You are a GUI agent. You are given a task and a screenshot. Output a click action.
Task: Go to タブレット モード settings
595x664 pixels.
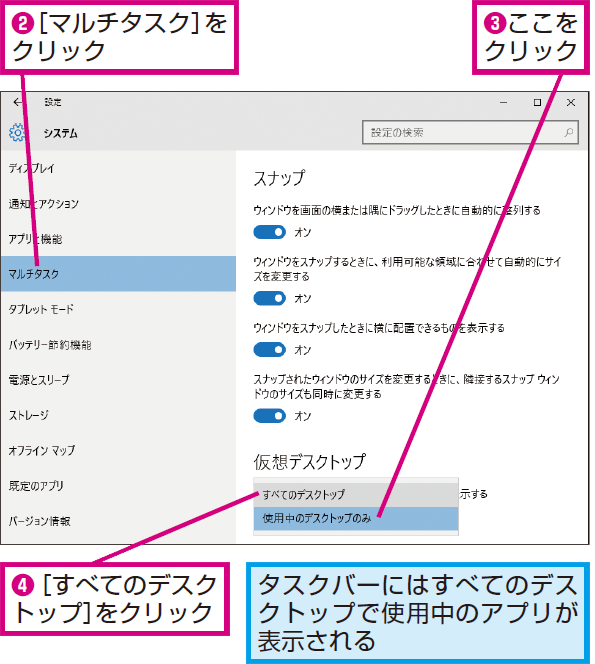(x=118, y=309)
